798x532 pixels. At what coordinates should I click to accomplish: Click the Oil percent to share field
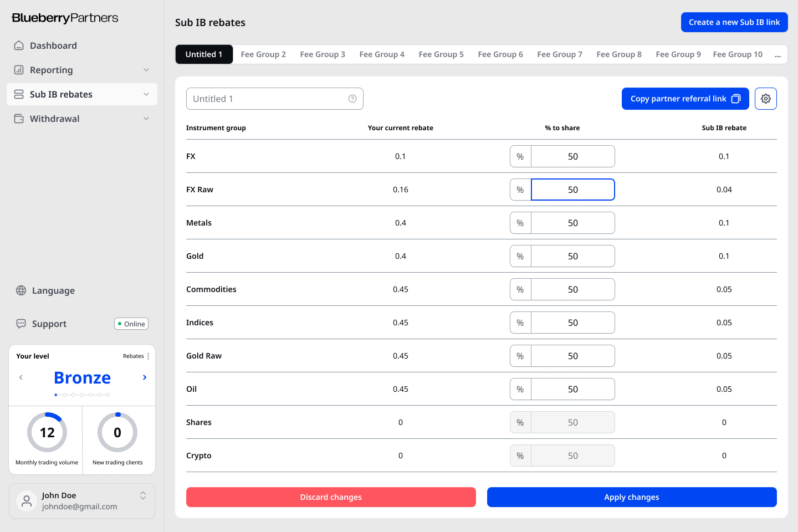(573, 389)
